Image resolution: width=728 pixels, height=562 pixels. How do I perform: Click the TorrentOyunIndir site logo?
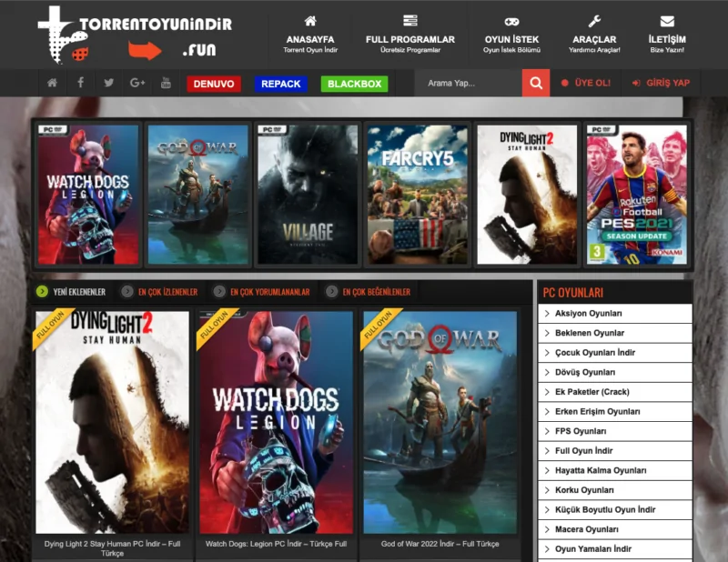135,35
